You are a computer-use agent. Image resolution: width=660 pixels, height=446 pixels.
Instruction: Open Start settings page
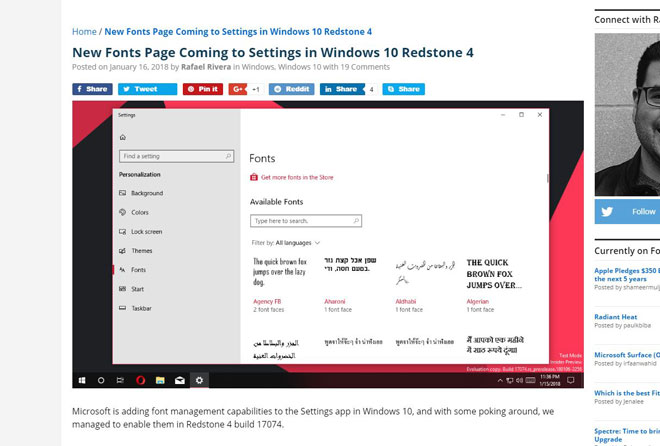(x=137, y=289)
